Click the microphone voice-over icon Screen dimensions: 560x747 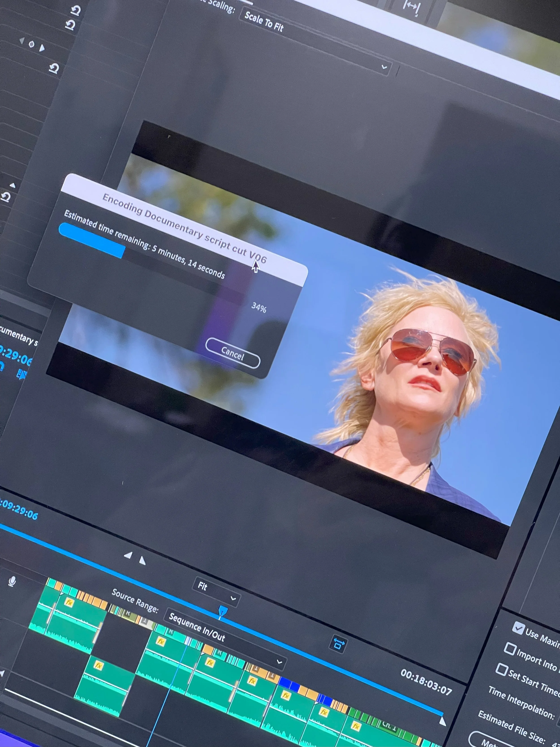pyautogui.click(x=12, y=581)
